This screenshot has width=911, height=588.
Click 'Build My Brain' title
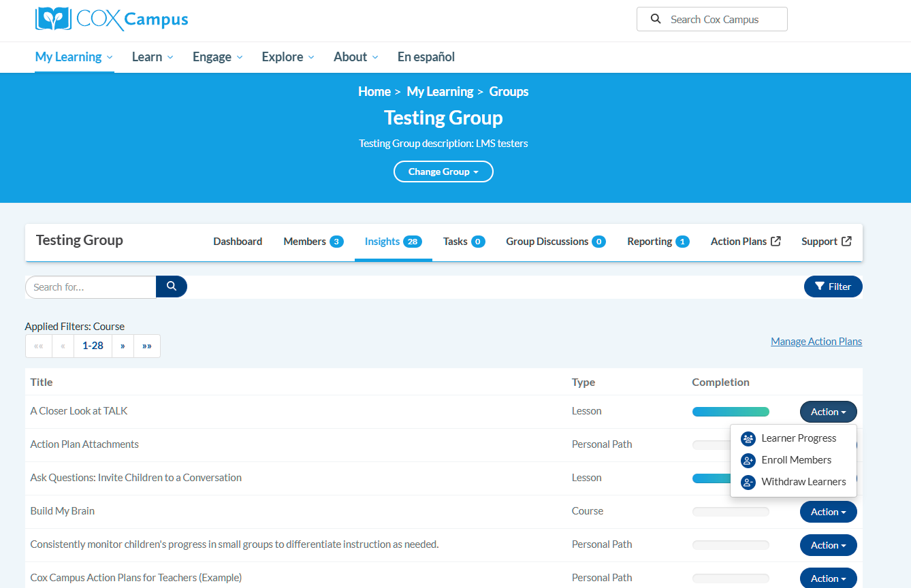pos(63,511)
